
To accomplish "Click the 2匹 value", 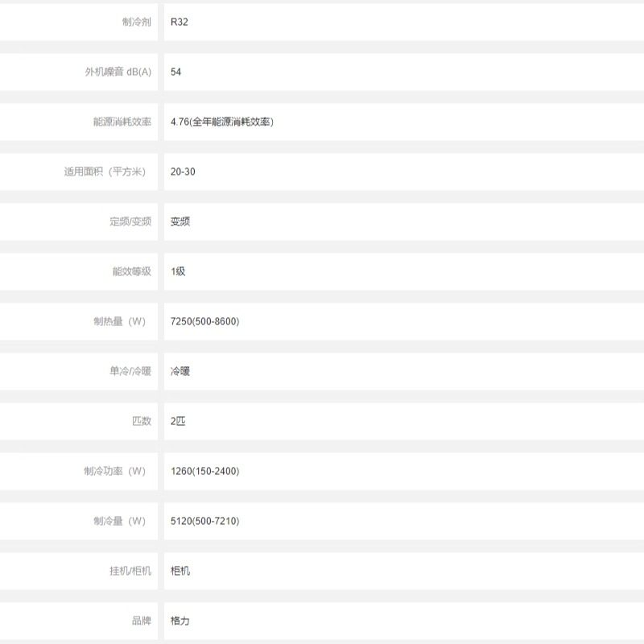I will click(x=179, y=421).
